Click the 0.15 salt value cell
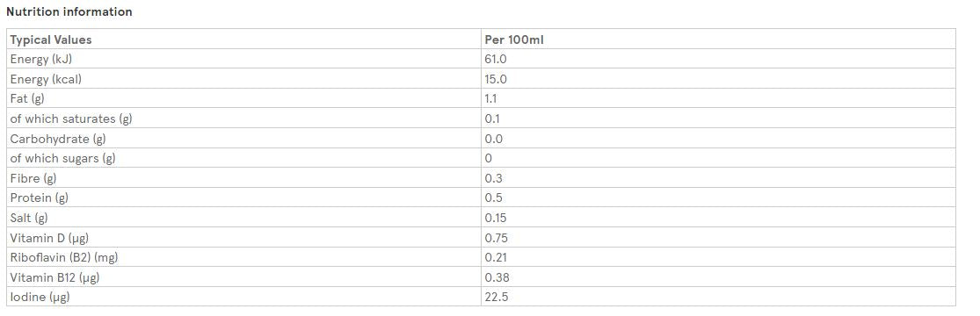This screenshot has width=980, height=316. pos(718,218)
